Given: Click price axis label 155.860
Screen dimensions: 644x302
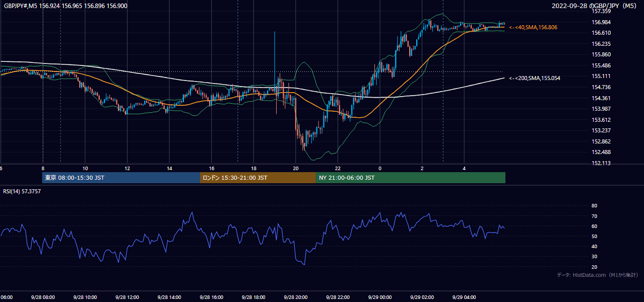Looking at the screenshot, I should 602,54.
